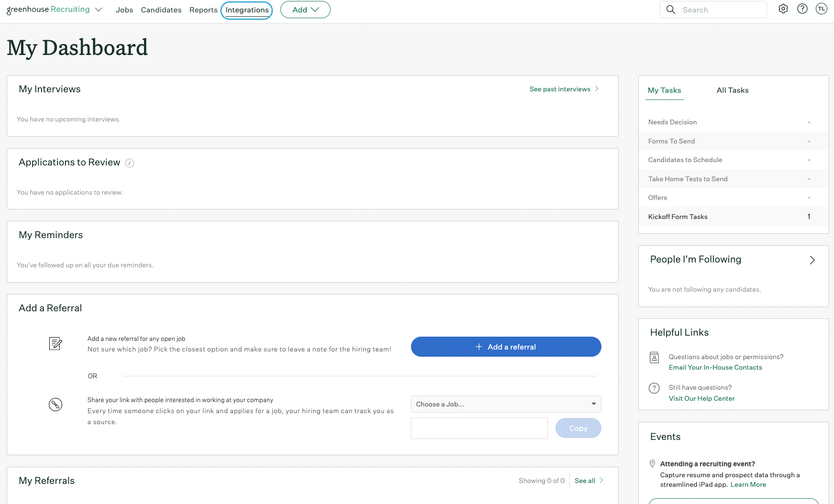This screenshot has height=504, width=834.
Task: Open the settings gear icon
Action: coord(783,9)
